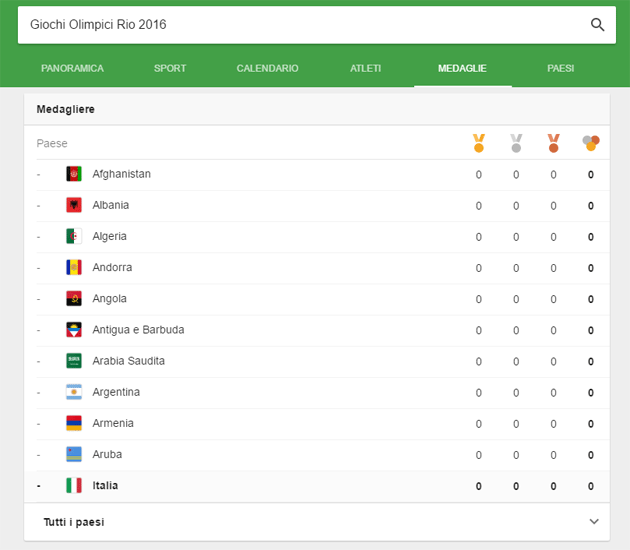The height and width of the screenshot is (550, 630).
Task: Click the gold medal column icon
Action: click(479, 143)
